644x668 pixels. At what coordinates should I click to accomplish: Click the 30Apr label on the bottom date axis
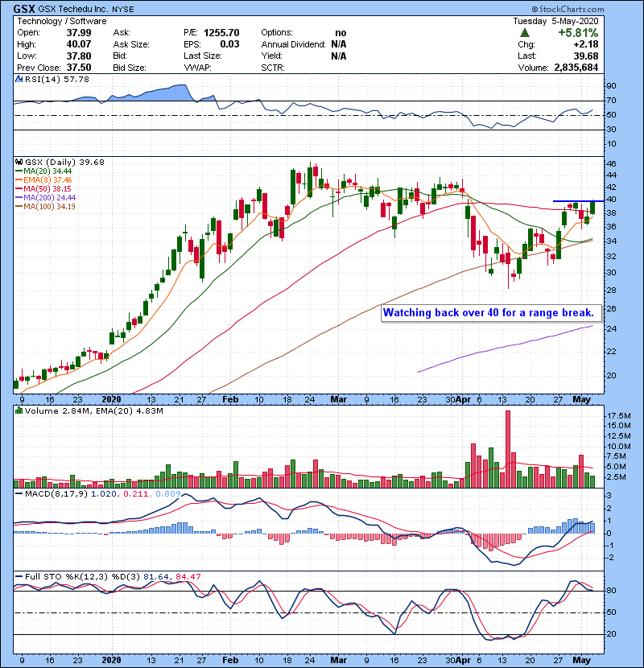458,660
